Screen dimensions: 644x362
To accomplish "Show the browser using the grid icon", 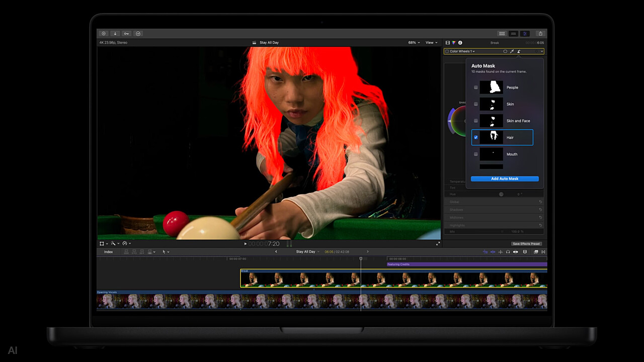I will pyautogui.click(x=502, y=34).
